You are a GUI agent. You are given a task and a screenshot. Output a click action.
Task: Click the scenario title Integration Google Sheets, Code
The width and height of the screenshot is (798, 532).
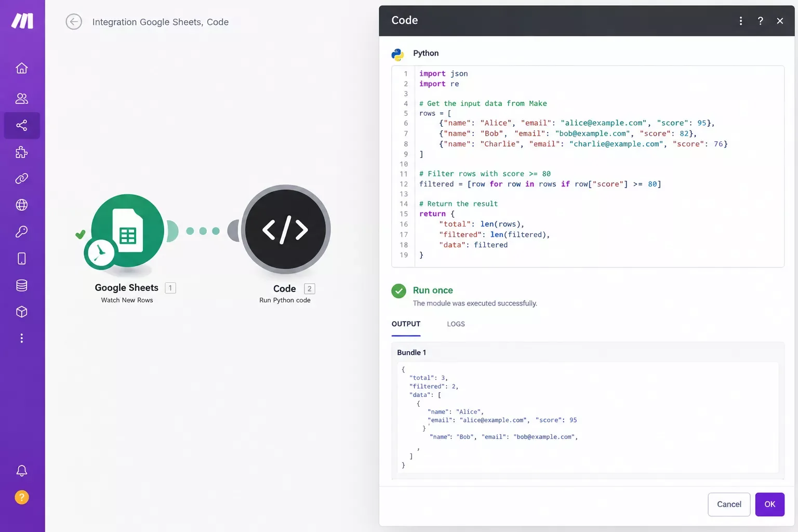point(161,22)
